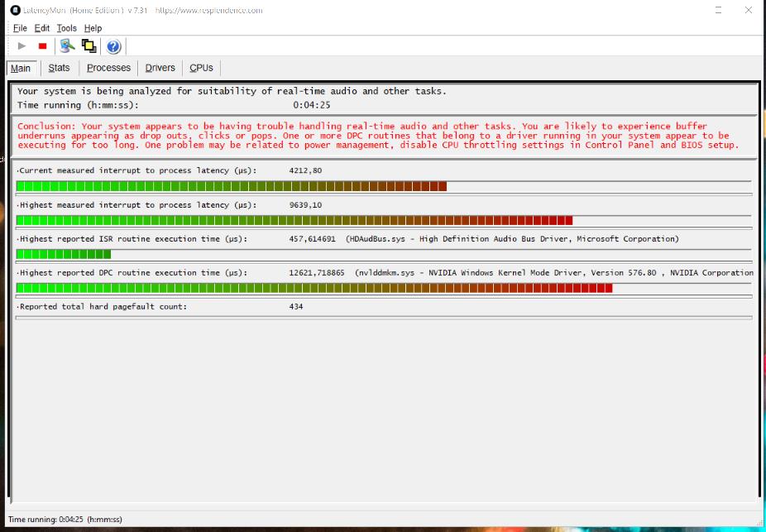766x532 pixels.
Task: Close the LatencyMon window
Action: click(x=749, y=10)
